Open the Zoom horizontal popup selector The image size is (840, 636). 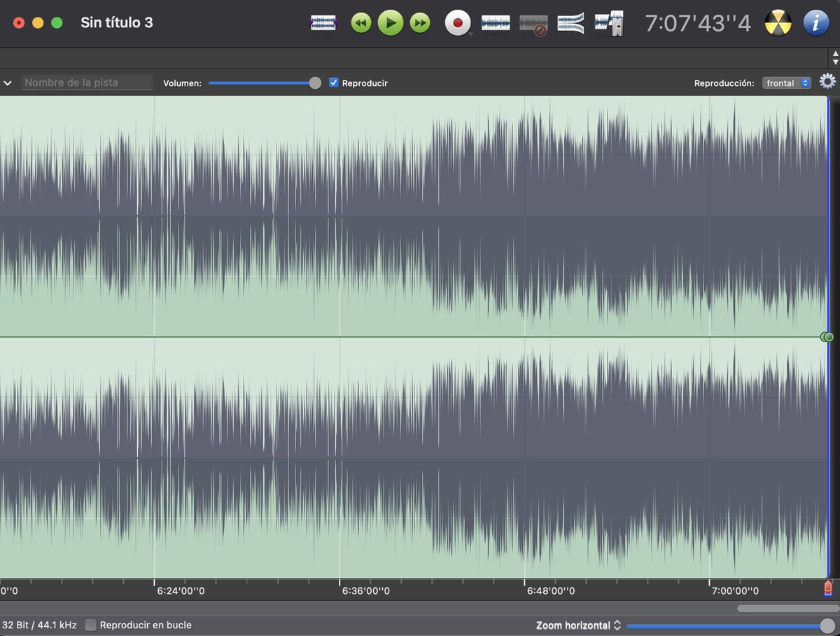[x=578, y=625]
